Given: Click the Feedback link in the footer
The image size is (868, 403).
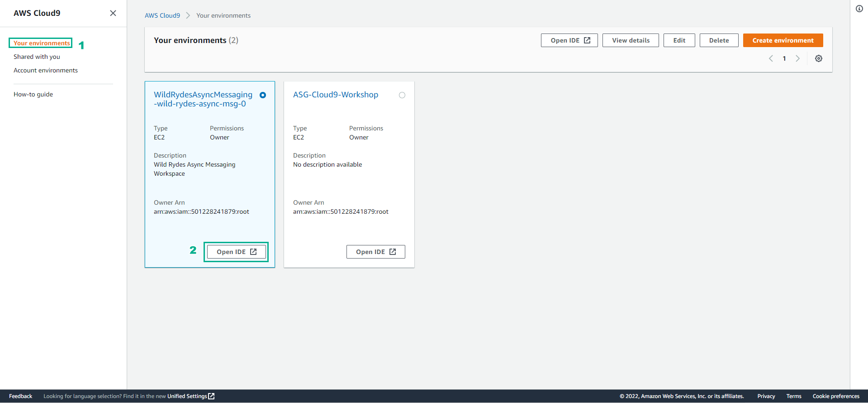Looking at the screenshot, I should click(20, 396).
